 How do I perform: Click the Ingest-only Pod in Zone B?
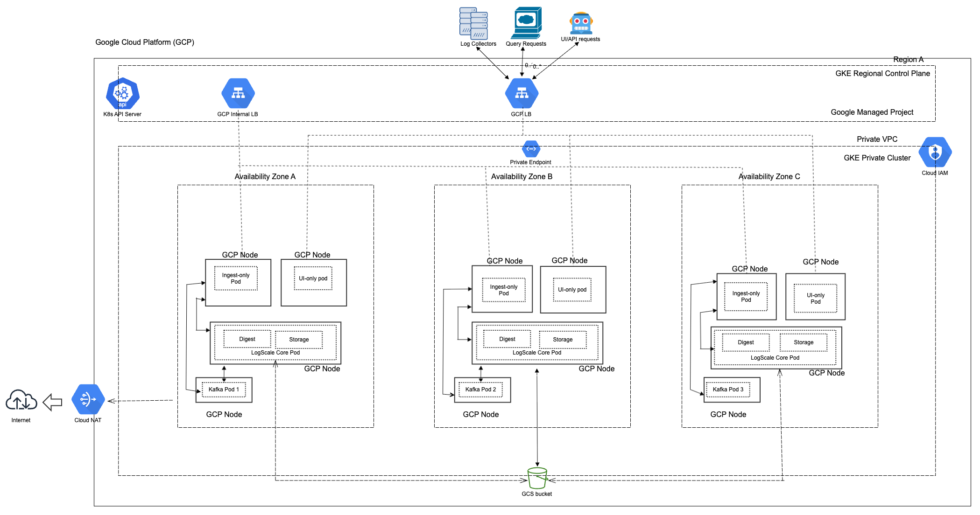503,290
